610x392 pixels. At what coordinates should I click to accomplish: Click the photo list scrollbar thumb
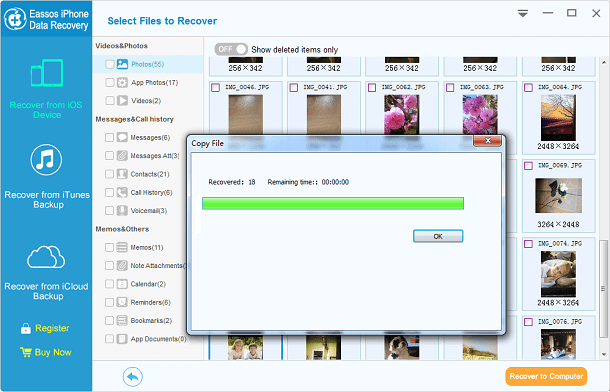[x=603, y=289]
